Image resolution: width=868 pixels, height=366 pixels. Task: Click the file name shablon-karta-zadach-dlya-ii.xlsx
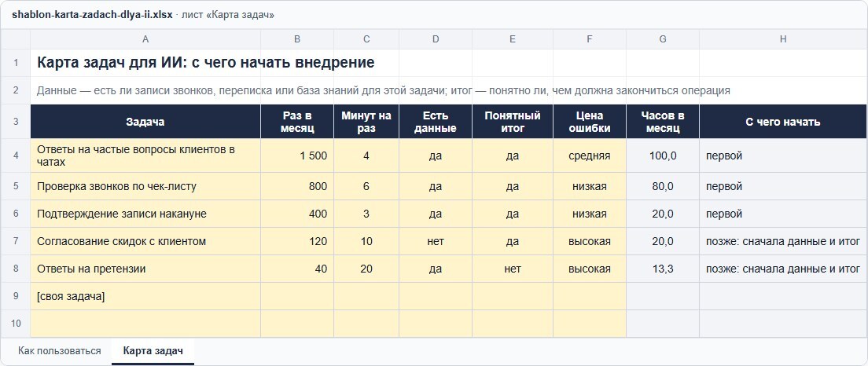point(92,15)
